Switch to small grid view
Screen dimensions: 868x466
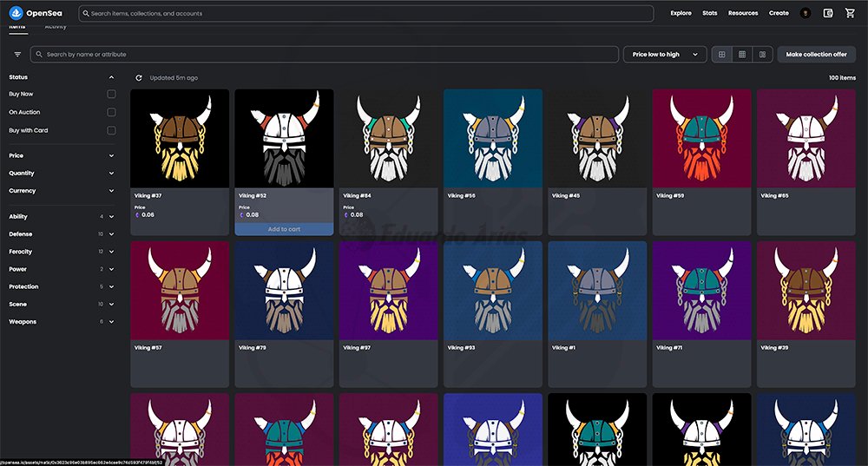coord(742,55)
